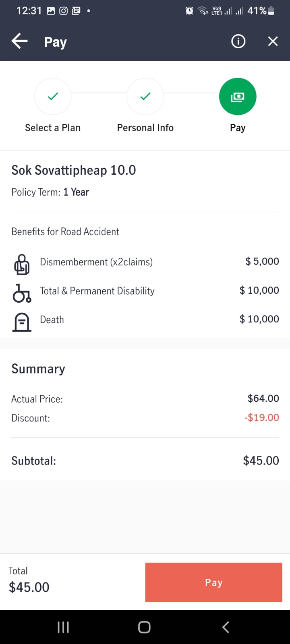
Task: Tap Android recent apps button
Action: coord(63,627)
